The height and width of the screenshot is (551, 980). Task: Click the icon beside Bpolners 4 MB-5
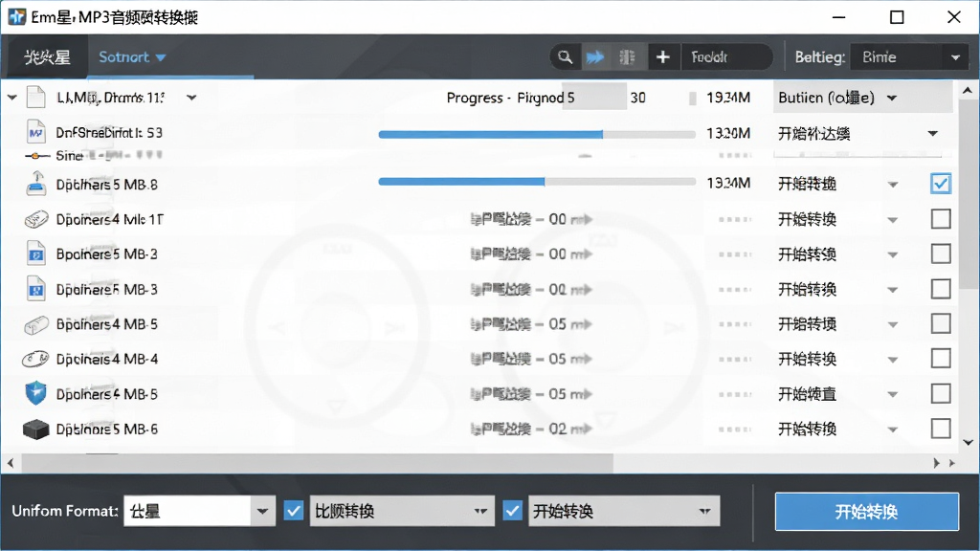pyautogui.click(x=36, y=325)
